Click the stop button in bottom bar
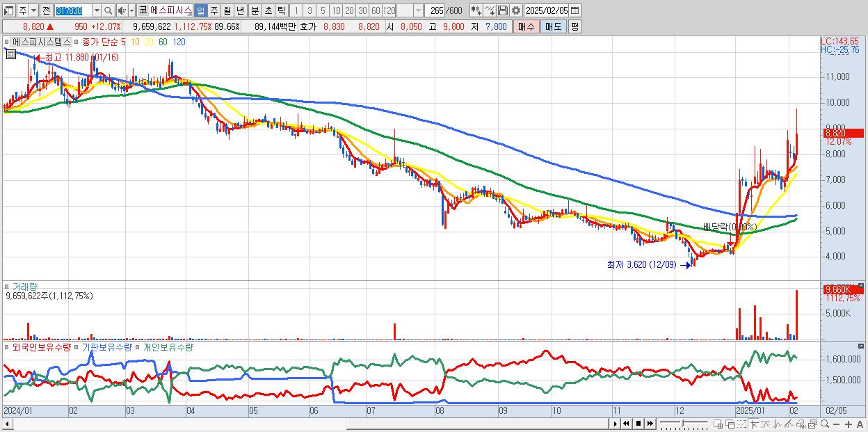The image size is (868, 432). click(x=638, y=424)
